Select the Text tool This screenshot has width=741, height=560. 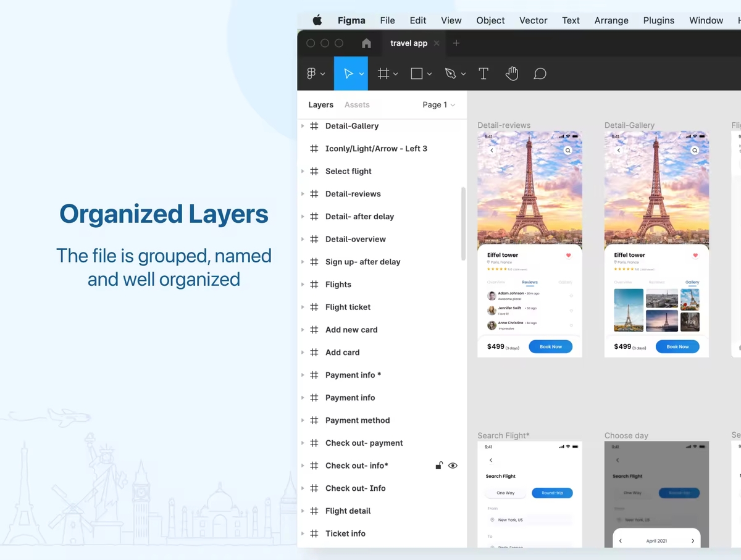coord(484,74)
